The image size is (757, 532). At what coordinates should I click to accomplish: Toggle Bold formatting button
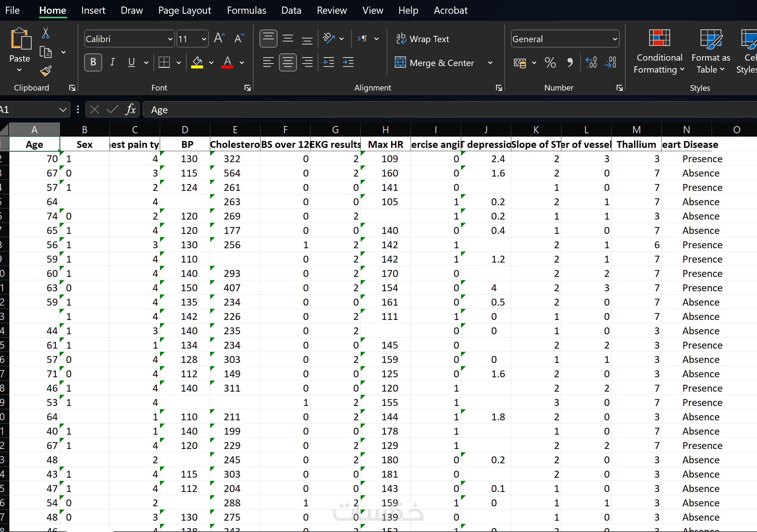[x=93, y=62]
